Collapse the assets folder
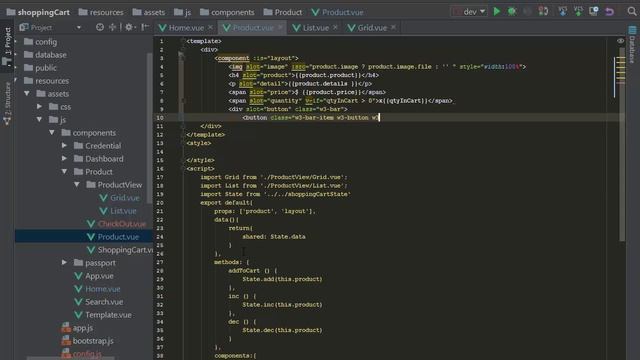The width and height of the screenshot is (640, 360). (x=27, y=93)
